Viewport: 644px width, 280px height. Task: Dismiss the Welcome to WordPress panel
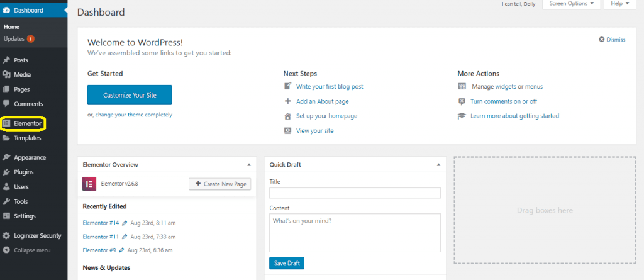pyautogui.click(x=612, y=40)
